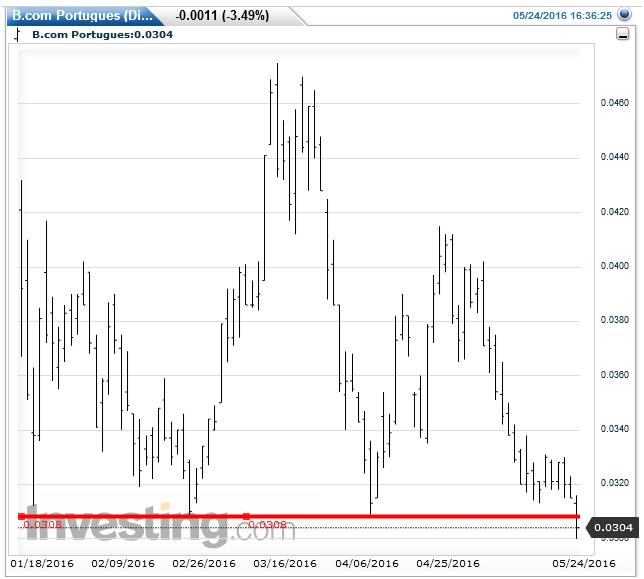Click the 0.0304 current price tag
The height and width of the screenshot is (579, 644).
click(x=612, y=527)
